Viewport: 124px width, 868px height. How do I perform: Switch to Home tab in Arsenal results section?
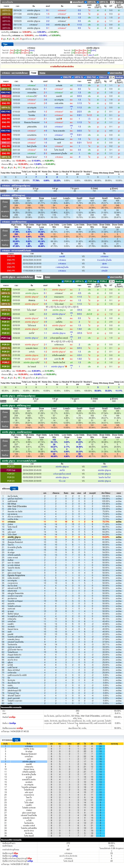pos(42,73)
